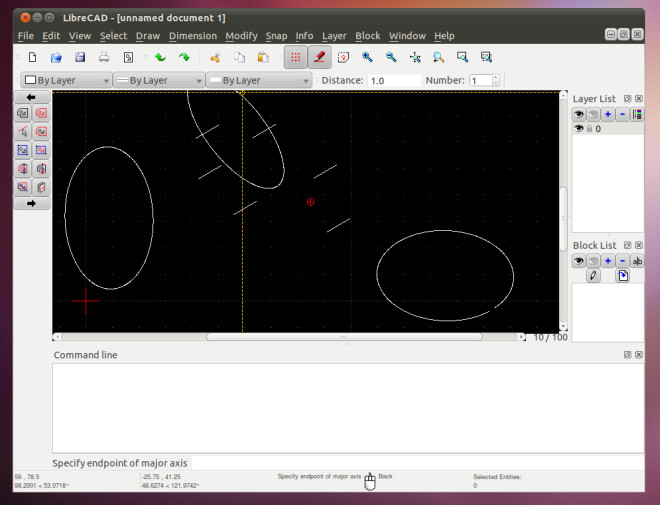Click the Save icon in the toolbar
660x505 pixels.
[x=81, y=58]
